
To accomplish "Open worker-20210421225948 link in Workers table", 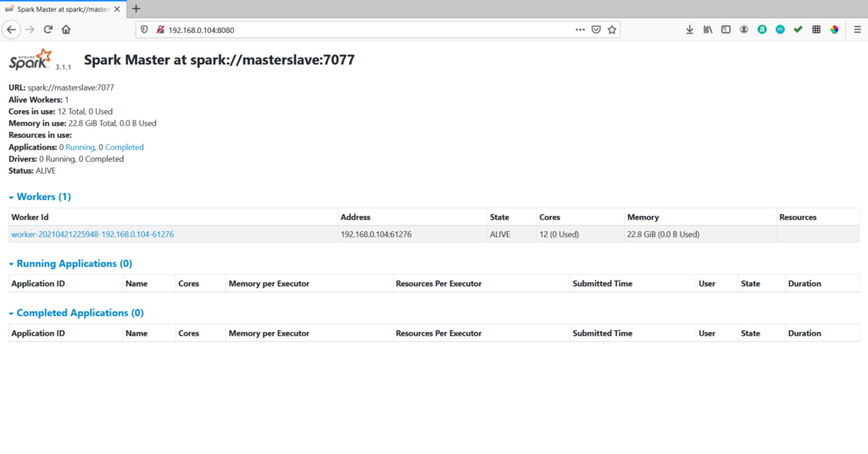I will (92, 235).
